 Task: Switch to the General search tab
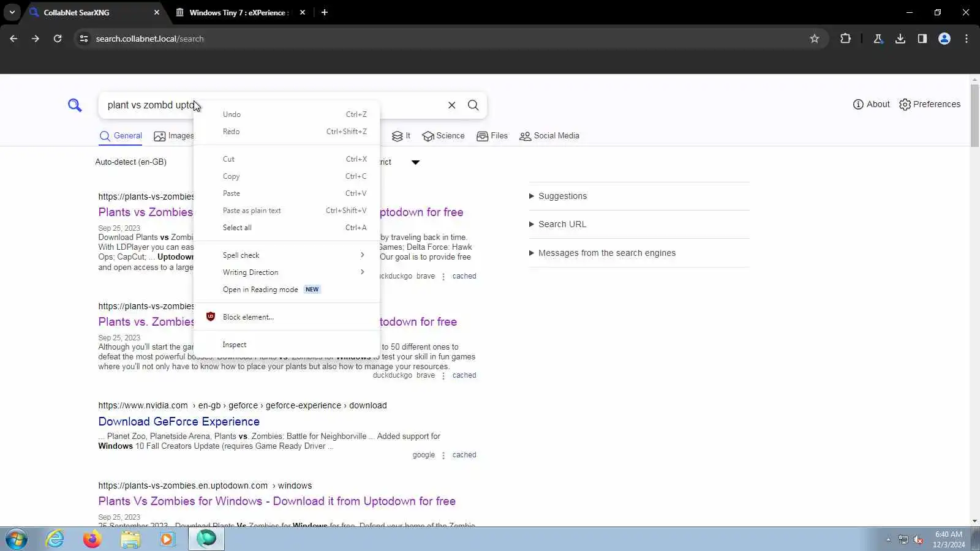[121, 136]
